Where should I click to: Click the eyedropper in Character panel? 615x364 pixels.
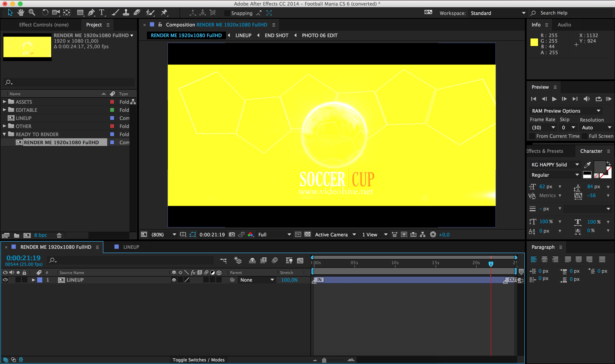[587, 165]
